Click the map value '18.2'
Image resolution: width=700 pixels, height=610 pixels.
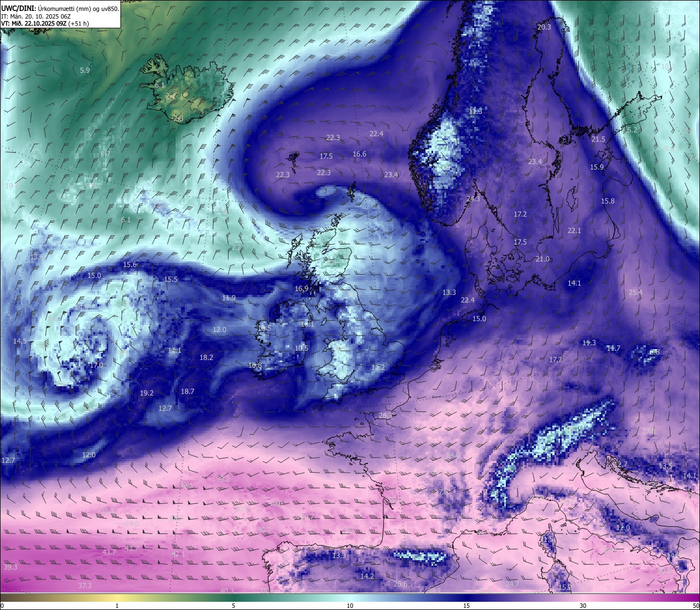[206, 357]
